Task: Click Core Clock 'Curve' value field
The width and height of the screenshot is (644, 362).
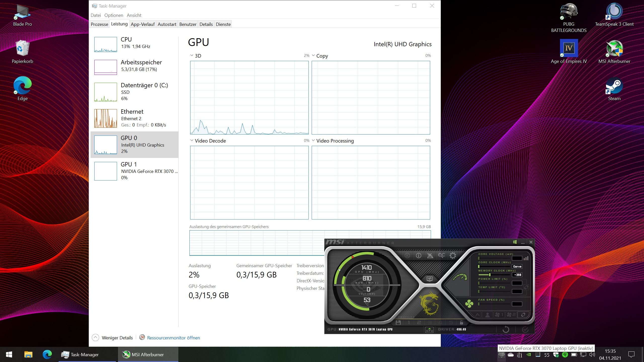Action: tap(517, 266)
